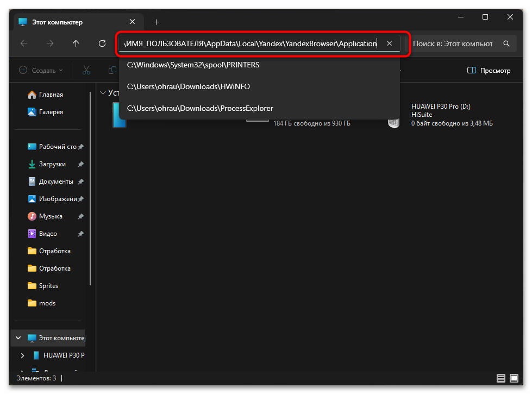Go back with the left arrow button
The image size is (532, 394).
tap(24, 43)
